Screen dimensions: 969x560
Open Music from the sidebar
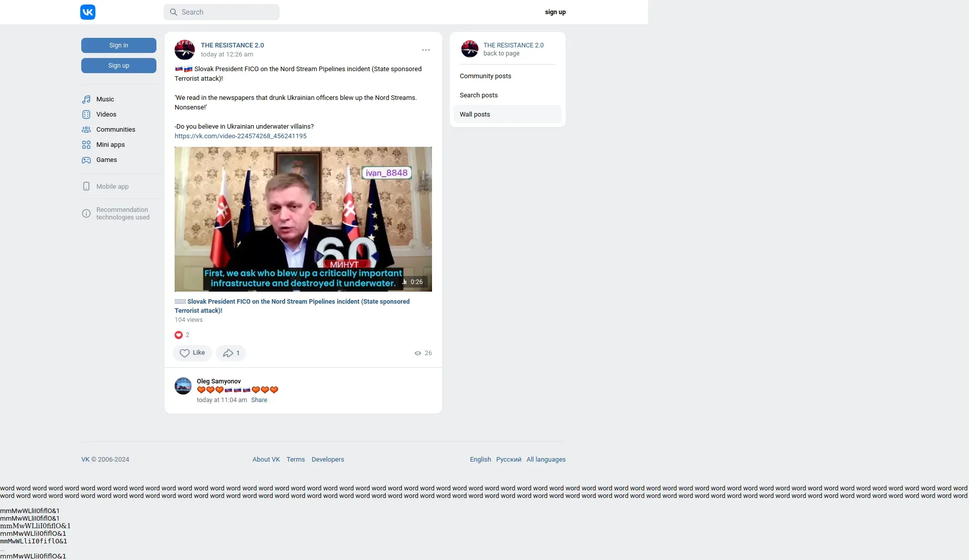[x=105, y=99]
